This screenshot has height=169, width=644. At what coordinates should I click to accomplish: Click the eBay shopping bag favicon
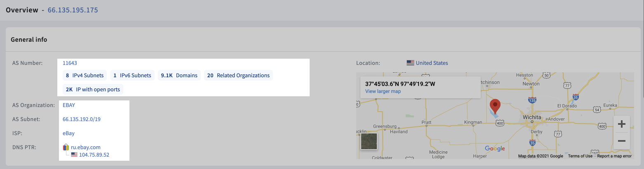[x=66, y=147]
